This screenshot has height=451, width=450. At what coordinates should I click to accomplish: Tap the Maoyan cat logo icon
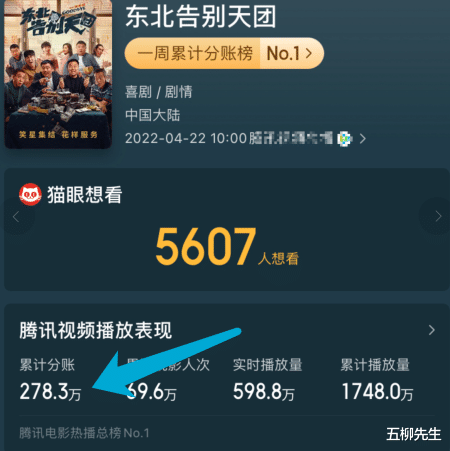coord(30,194)
